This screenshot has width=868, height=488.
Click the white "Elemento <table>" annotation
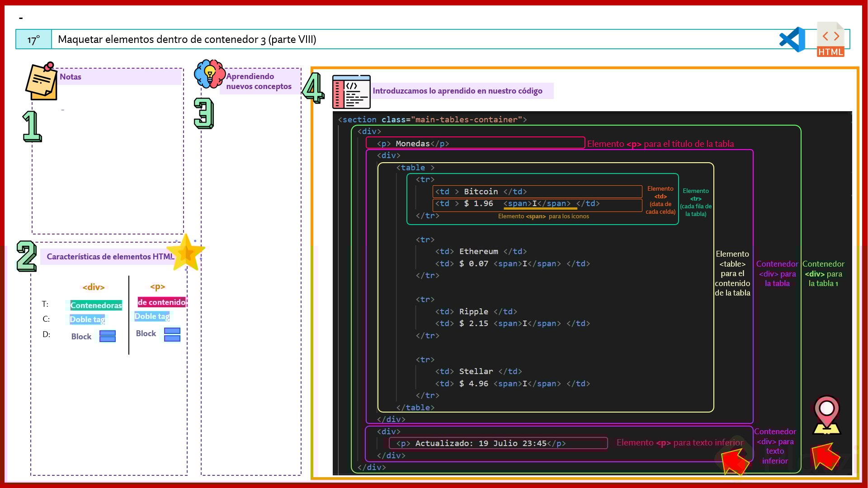click(x=732, y=273)
